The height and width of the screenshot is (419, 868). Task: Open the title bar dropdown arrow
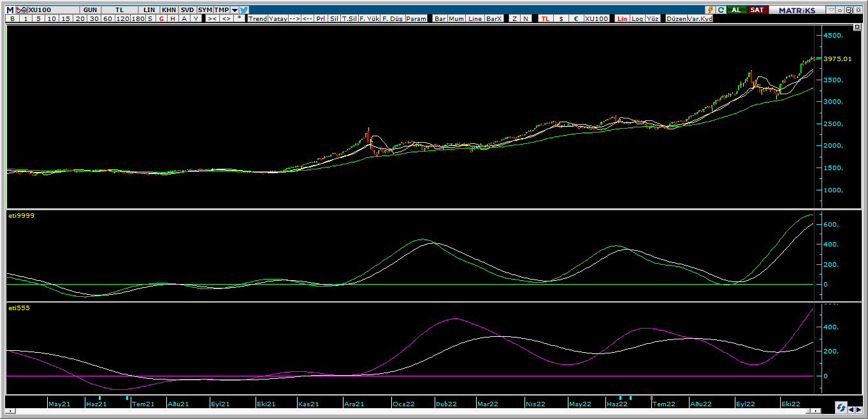[235, 10]
